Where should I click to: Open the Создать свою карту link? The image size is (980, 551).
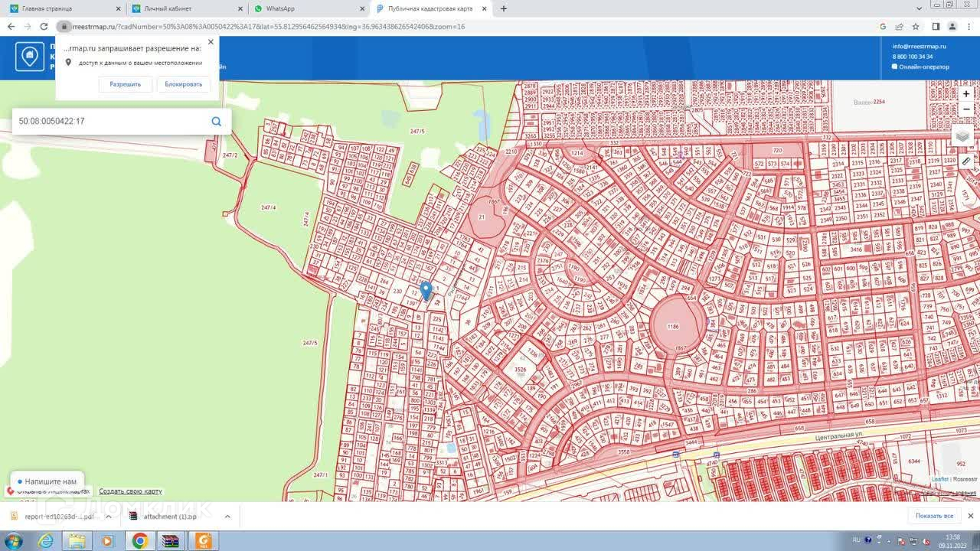130,491
